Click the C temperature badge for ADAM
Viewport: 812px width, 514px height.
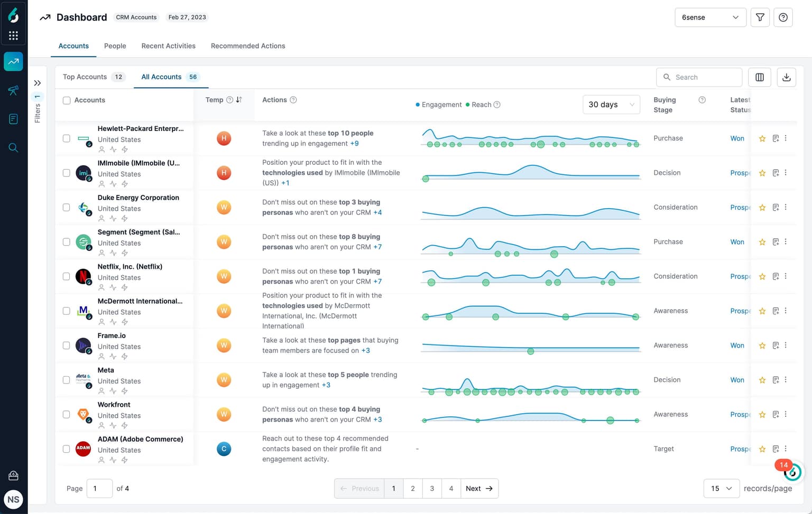224,449
